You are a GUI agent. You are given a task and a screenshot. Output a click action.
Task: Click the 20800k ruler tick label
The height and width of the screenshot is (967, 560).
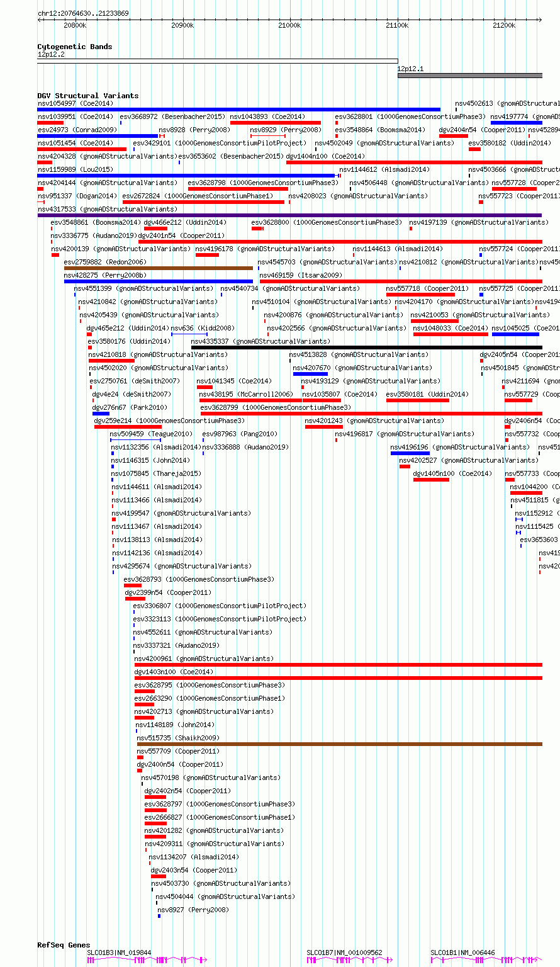point(75,25)
